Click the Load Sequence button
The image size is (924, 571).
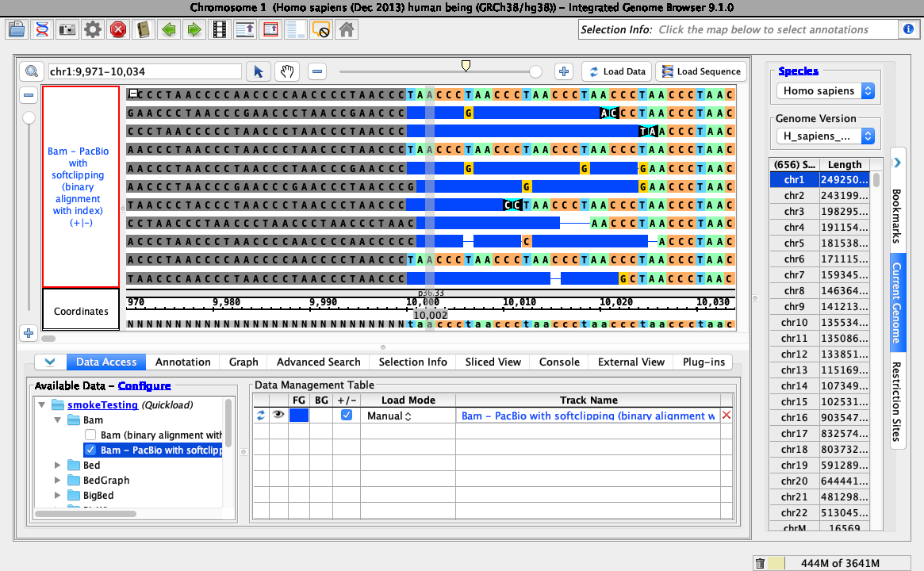700,71
